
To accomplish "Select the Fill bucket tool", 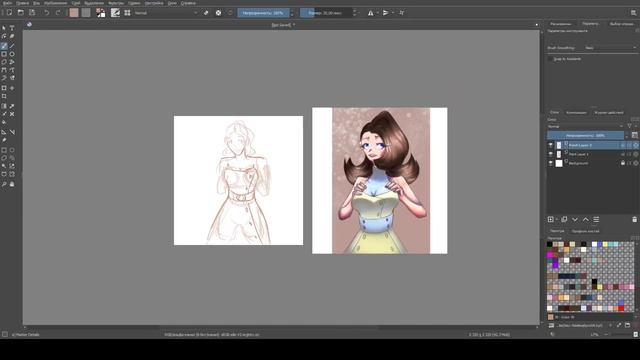I will (x=4, y=122).
